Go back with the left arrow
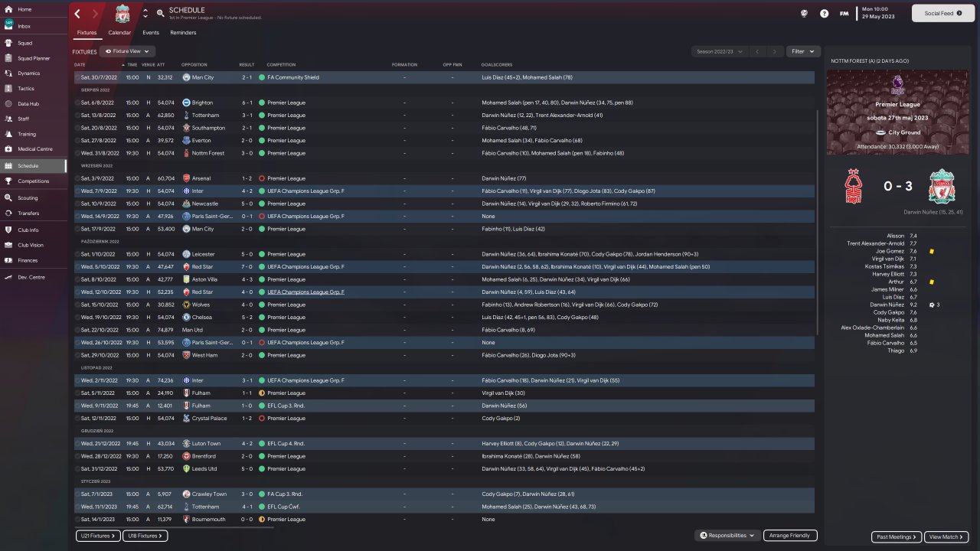Screen dimensions: 980x551 [x=77, y=14]
